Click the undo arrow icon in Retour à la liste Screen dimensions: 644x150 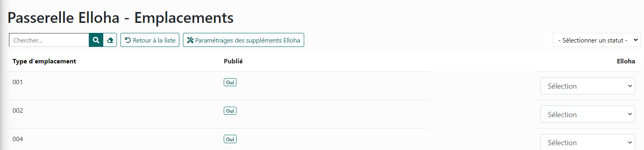point(128,40)
